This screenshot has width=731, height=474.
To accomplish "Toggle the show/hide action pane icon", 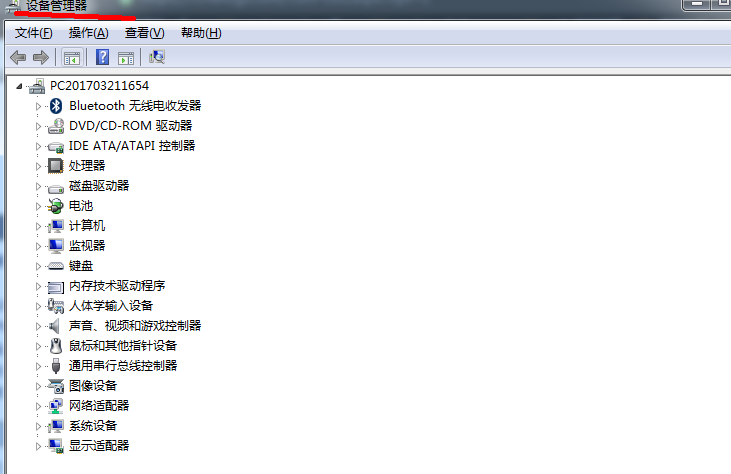I will point(126,58).
